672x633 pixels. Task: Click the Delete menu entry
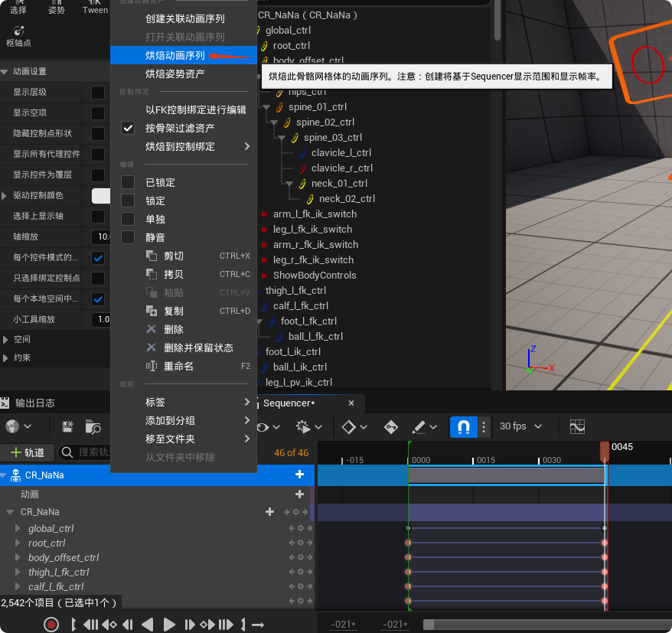pyautogui.click(x=184, y=330)
